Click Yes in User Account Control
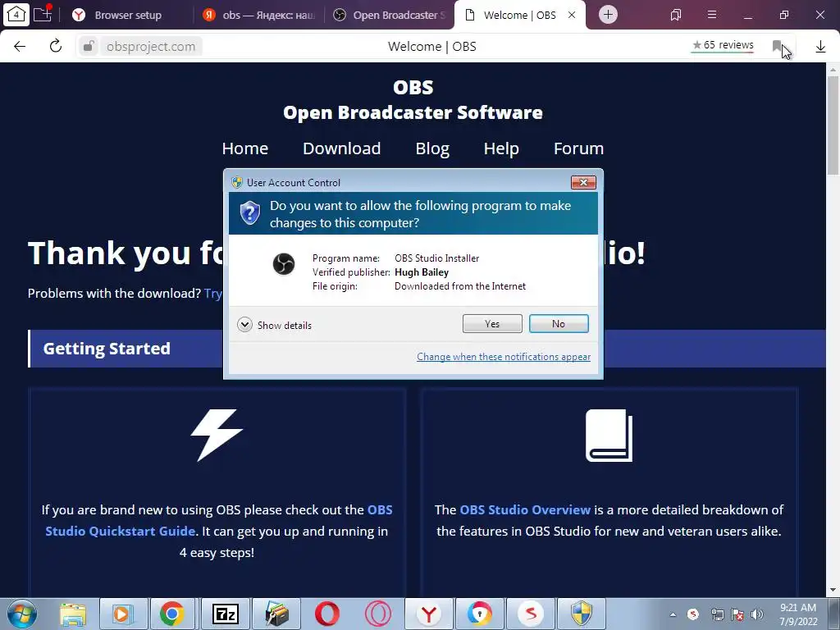This screenshot has height=630, width=840. pyautogui.click(x=492, y=323)
